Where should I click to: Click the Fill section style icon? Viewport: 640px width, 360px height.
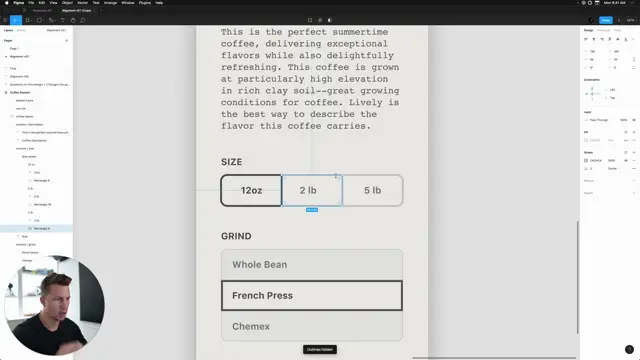pyautogui.click(x=626, y=132)
